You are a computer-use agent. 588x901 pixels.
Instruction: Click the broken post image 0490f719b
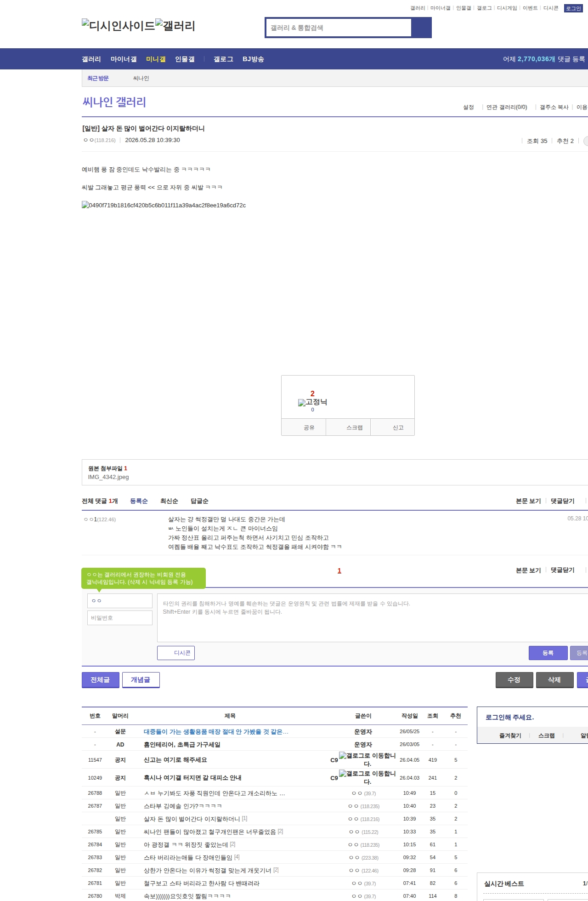click(164, 205)
